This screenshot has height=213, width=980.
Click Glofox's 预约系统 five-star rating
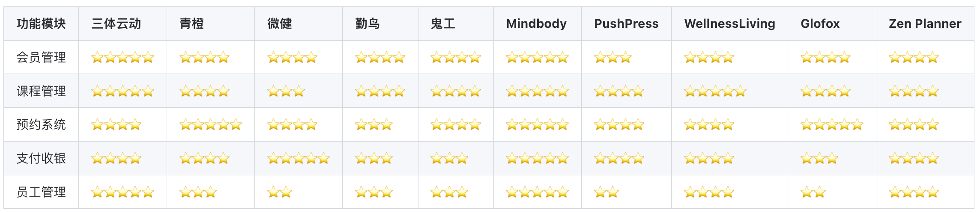[x=832, y=125]
